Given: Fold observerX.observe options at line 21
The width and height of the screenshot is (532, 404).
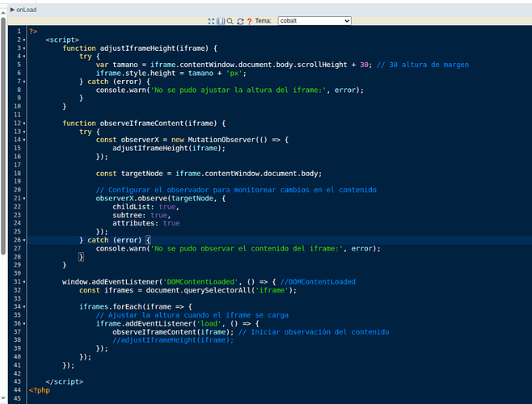Looking at the screenshot, I should click(24, 198).
